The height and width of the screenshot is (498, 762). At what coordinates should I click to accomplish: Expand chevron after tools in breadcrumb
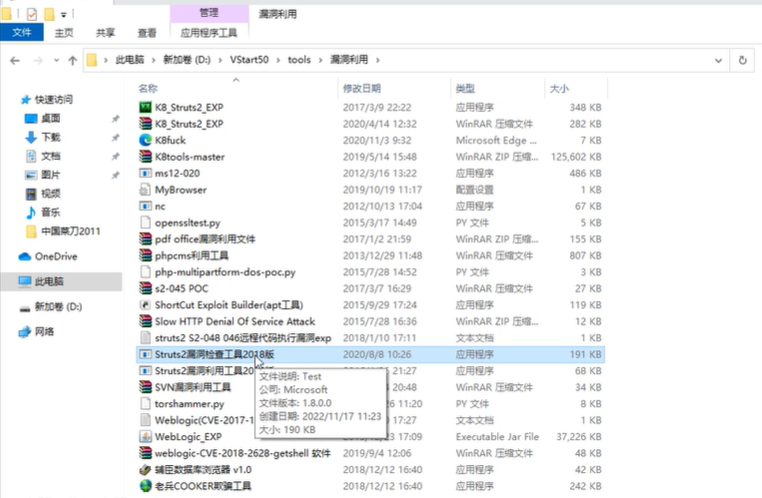click(x=320, y=60)
